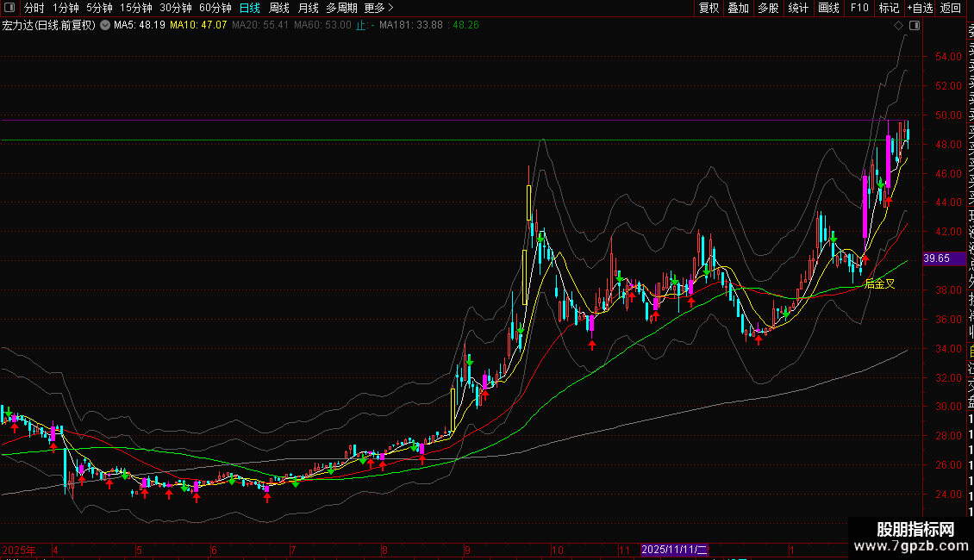
Task: Select the 1分钟 period tab
Action: 66,8
